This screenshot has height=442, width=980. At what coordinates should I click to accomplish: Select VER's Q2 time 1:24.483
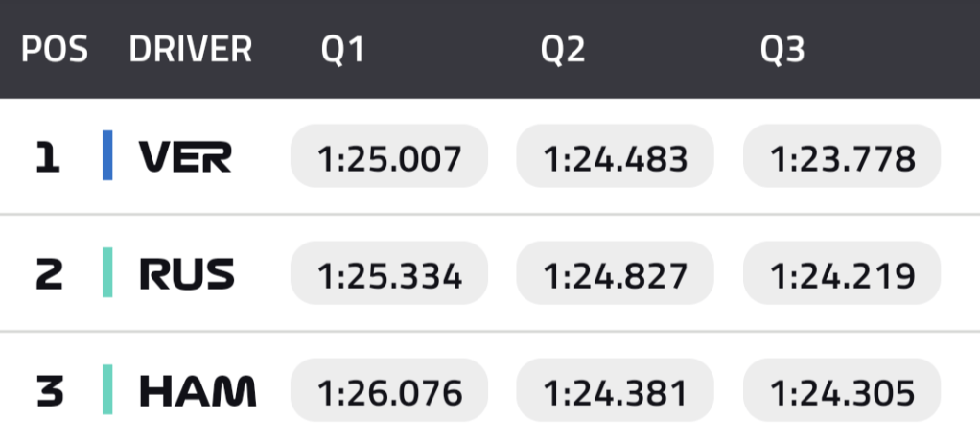pyautogui.click(x=616, y=156)
